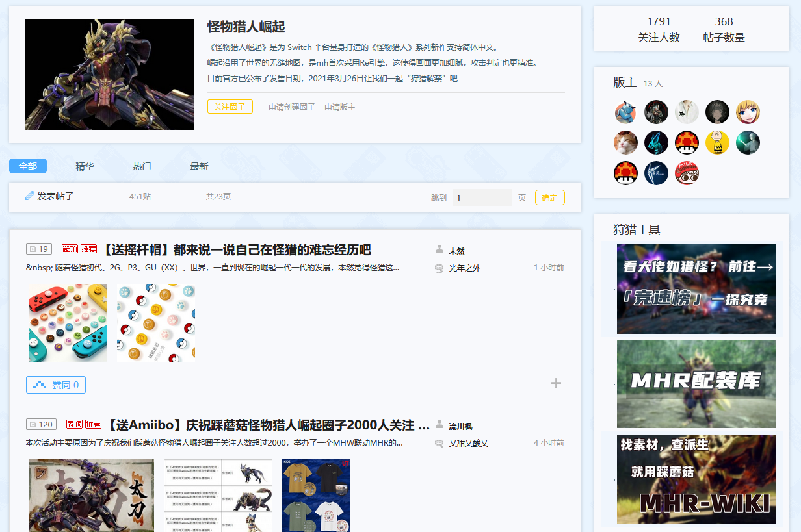Open the blonde anime girl moderator avatar
Viewport: 801px width, 532px height.
click(x=748, y=112)
